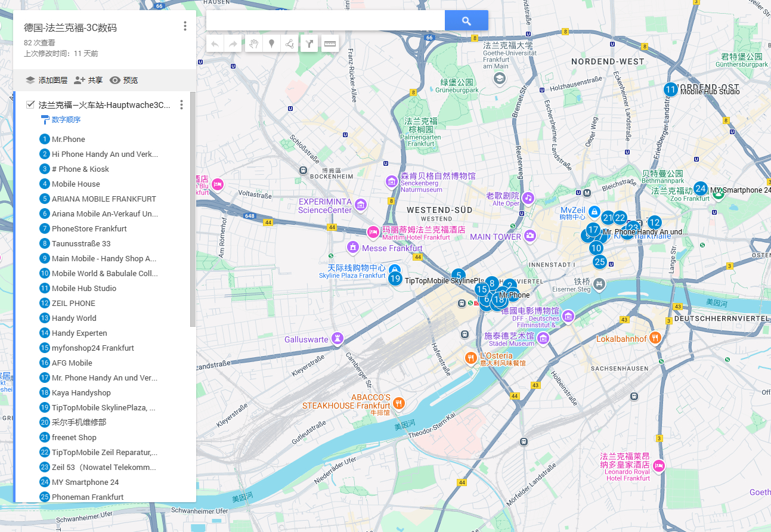
Task: Open the map title three-dot menu
Action: tap(185, 26)
